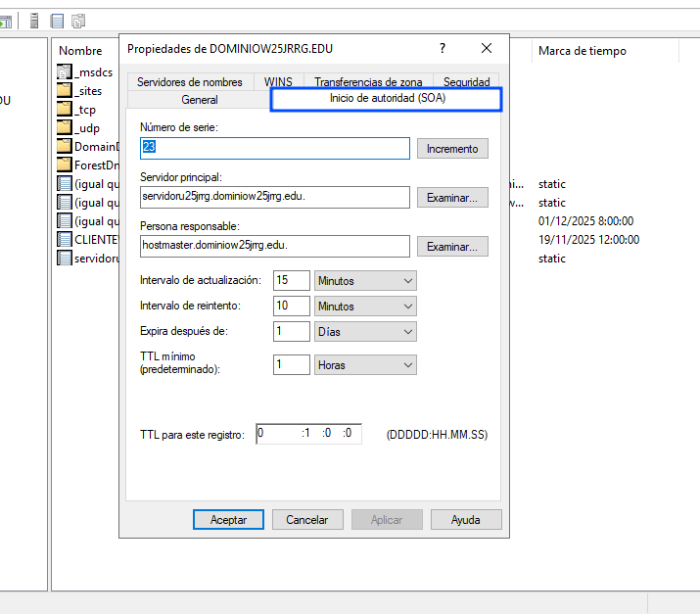Image resolution: width=700 pixels, height=614 pixels.
Task: Close the DOMINIOW25JRRG.EDU properties dialog
Action: [x=487, y=48]
